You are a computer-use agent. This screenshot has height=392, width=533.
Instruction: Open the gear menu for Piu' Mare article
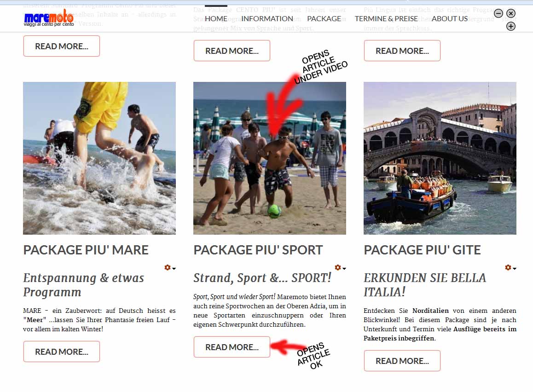(170, 268)
